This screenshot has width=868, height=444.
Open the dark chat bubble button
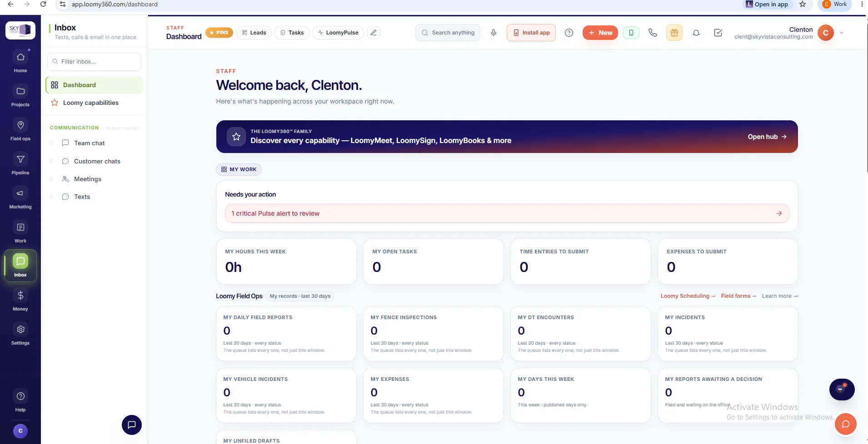point(132,425)
